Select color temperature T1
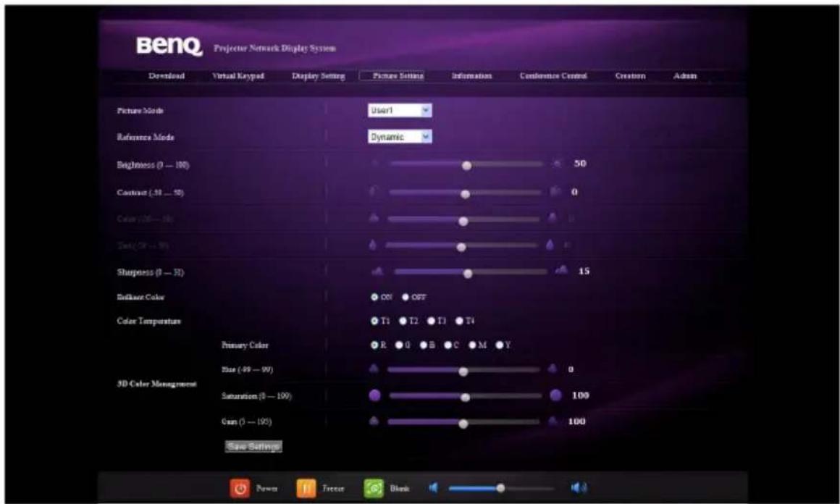The image size is (840, 504). [x=374, y=321]
